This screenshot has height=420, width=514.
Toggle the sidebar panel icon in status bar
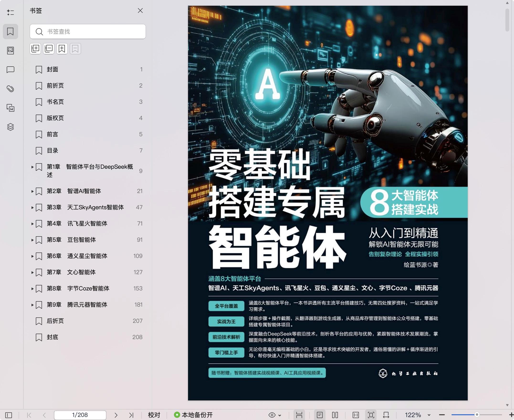[8, 415]
